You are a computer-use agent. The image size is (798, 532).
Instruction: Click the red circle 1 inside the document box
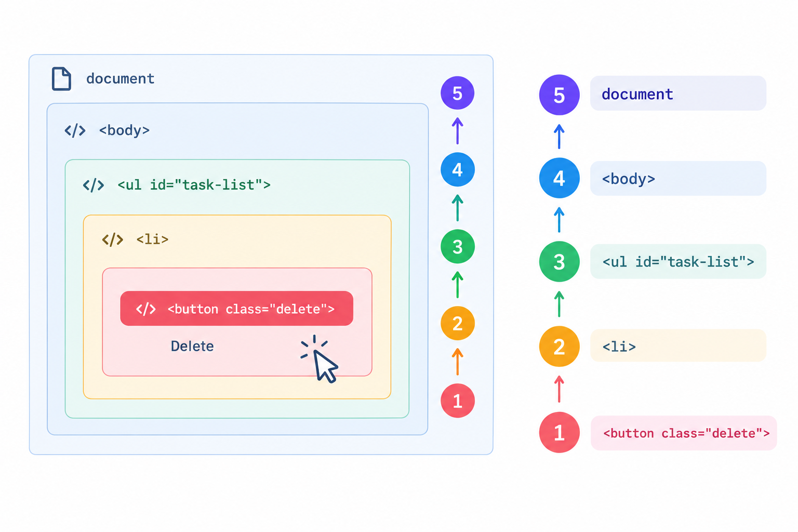pos(457,401)
